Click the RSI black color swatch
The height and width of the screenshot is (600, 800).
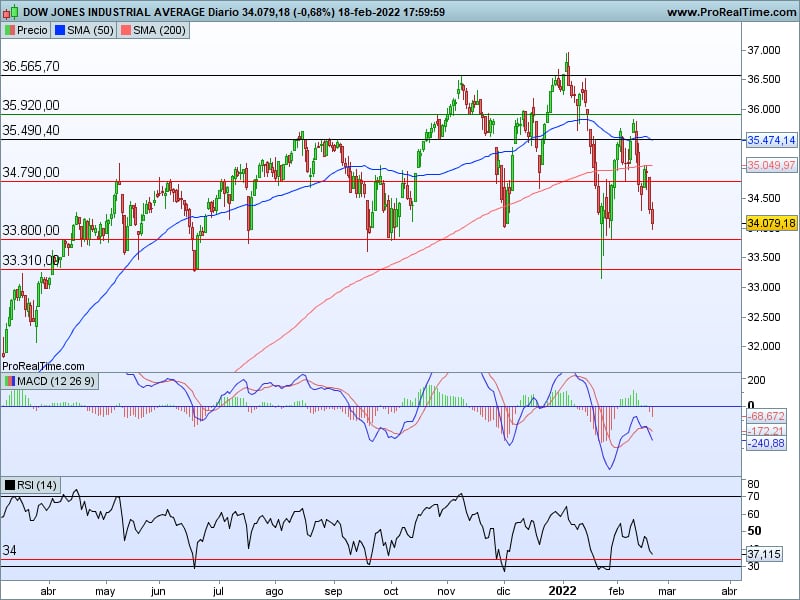tap(10, 485)
